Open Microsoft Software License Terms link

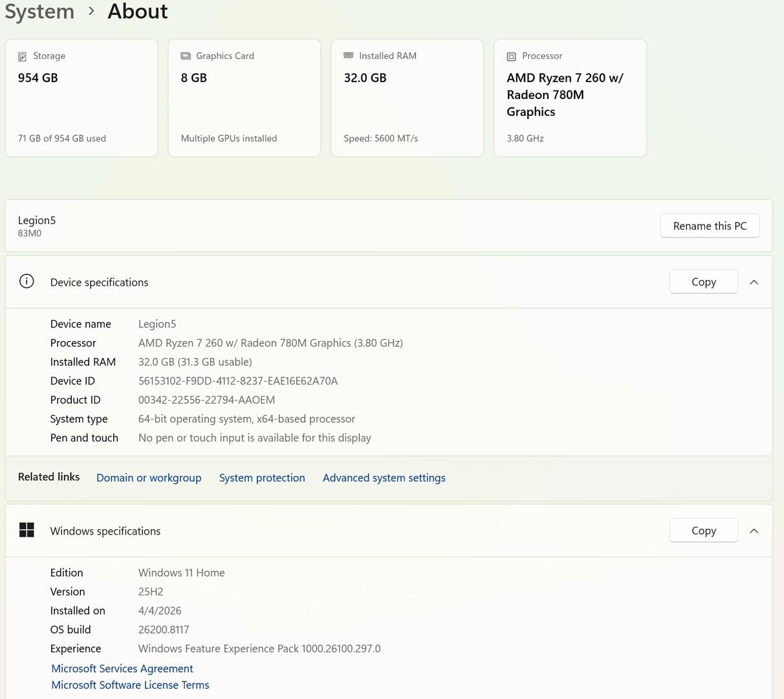[x=130, y=685]
